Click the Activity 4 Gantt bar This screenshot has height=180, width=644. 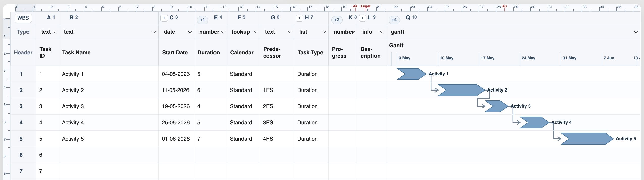535,122
